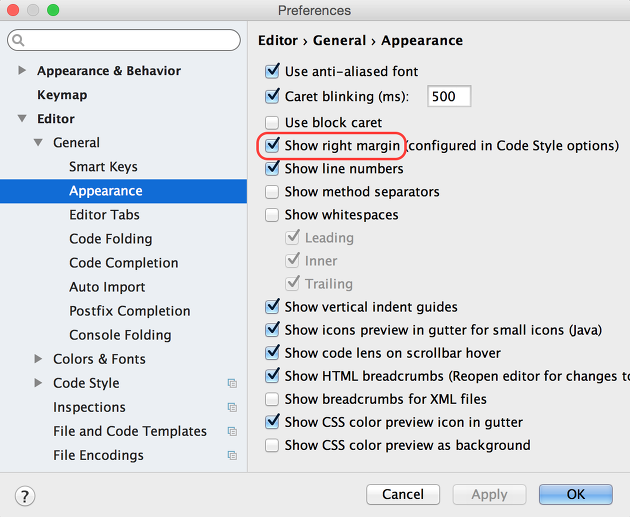This screenshot has width=630, height=517.
Task: Uncheck Show line numbers
Action: [x=272, y=168]
